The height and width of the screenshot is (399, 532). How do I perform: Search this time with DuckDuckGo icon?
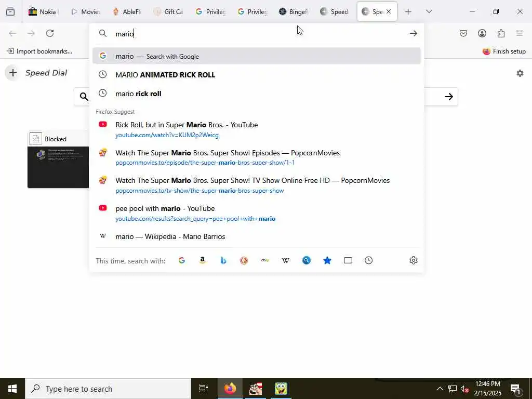244,261
